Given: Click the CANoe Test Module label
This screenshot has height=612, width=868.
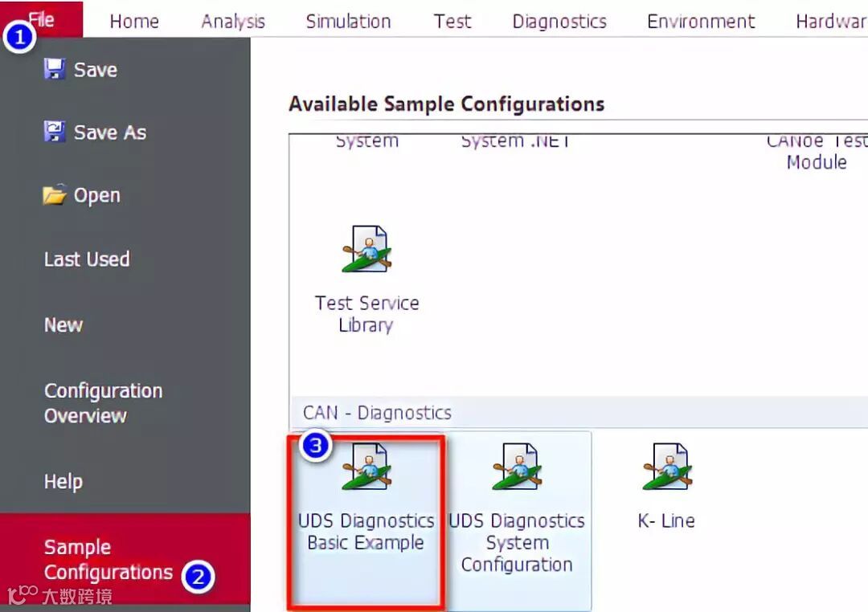Looking at the screenshot, I should point(817,152).
